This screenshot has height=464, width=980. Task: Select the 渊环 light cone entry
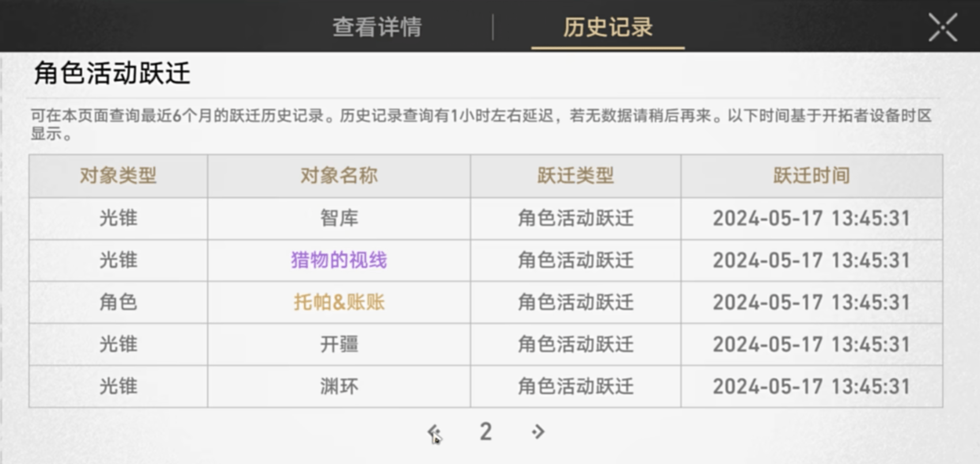pos(339,386)
